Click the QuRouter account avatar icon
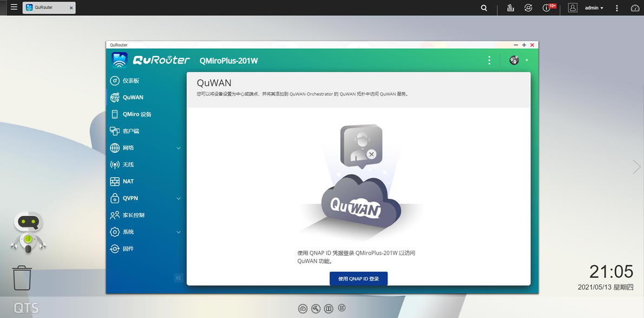 [514, 61]
